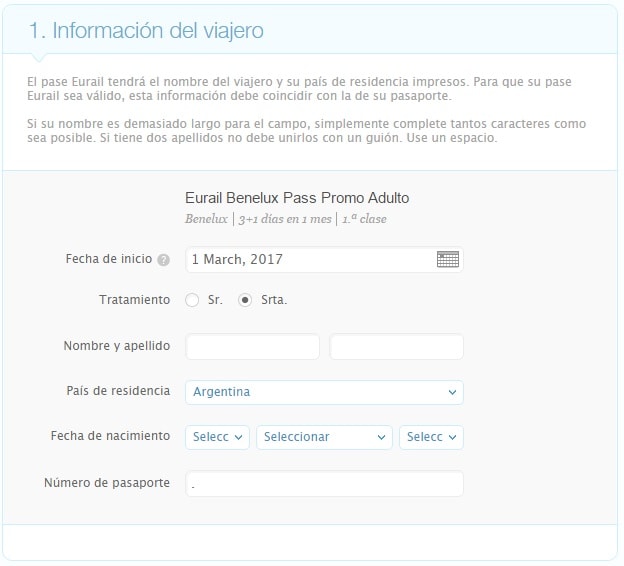Viewport: 624px width, 566px height.
Task: Select the Srta. radio button
Action: 245,300
